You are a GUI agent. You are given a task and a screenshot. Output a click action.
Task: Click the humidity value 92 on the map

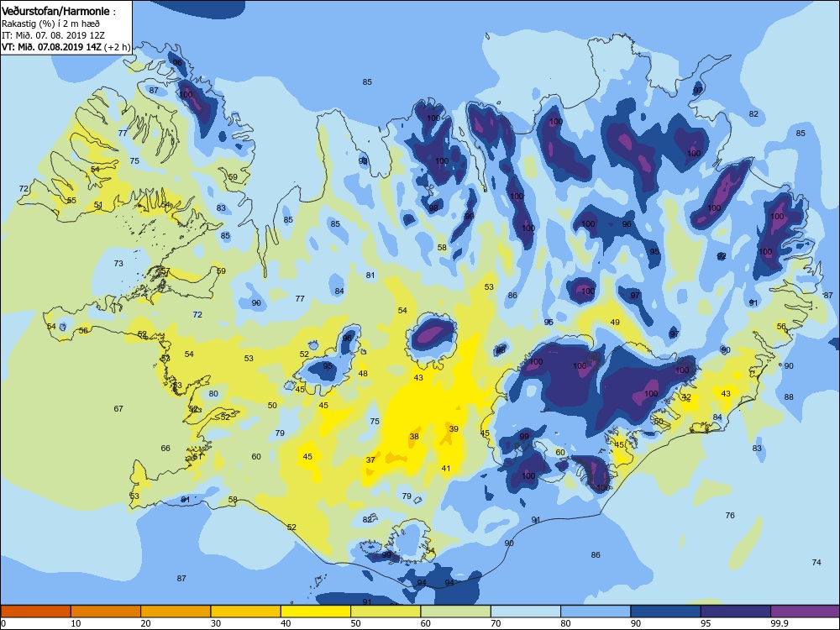[722, 256]
